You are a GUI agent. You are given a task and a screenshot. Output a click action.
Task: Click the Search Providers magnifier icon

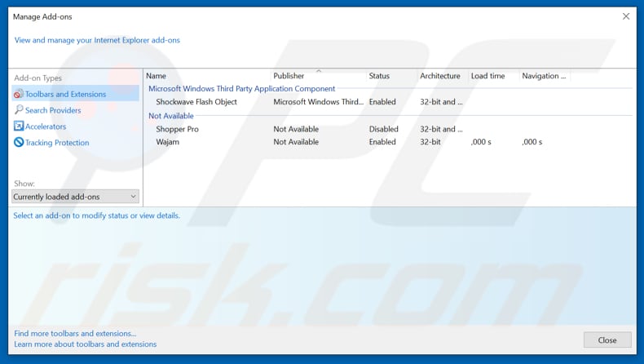pos(19,110)
